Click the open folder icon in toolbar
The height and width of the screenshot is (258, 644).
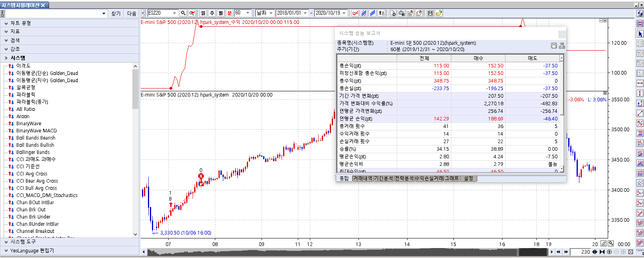click(x=439, y=13)
